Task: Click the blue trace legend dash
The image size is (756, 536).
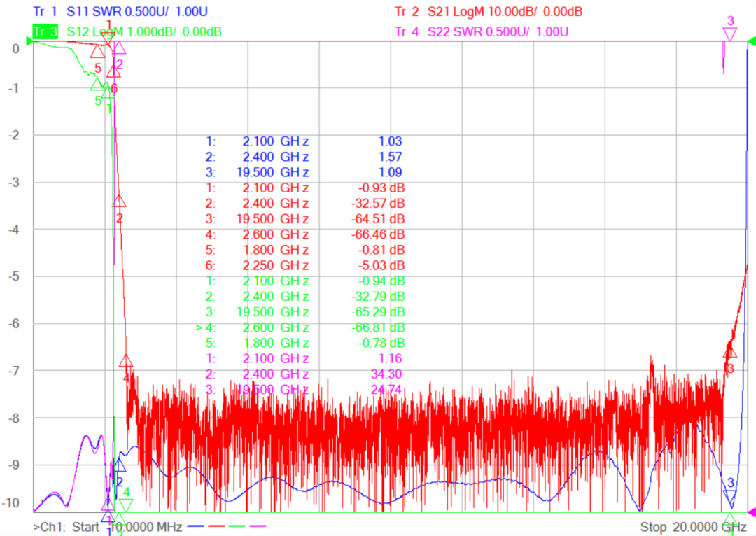Action: pos(195,526)
